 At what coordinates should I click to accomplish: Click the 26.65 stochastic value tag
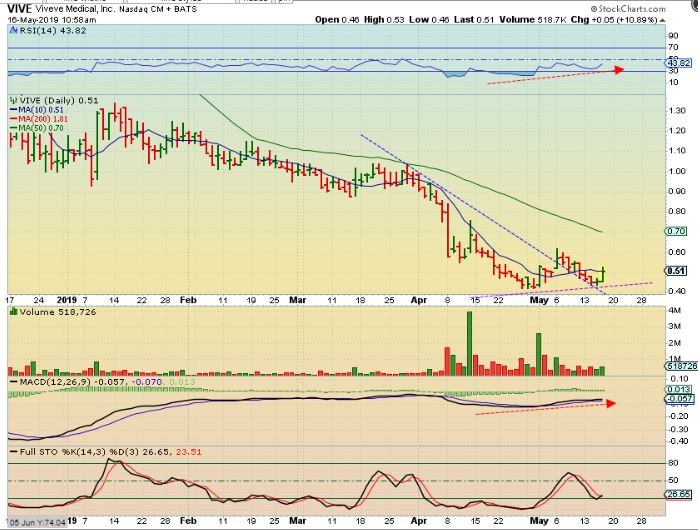click(x=681, y=494)
